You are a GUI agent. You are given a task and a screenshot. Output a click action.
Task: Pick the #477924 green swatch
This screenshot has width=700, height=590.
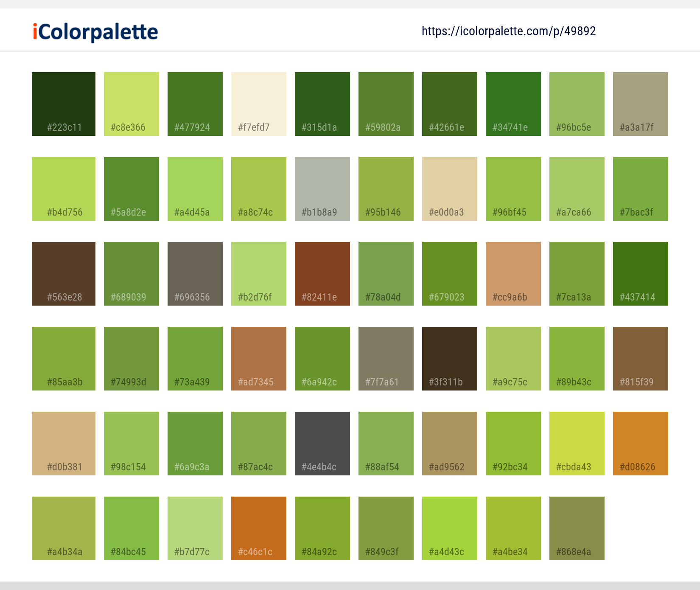[x=195, y=104]
